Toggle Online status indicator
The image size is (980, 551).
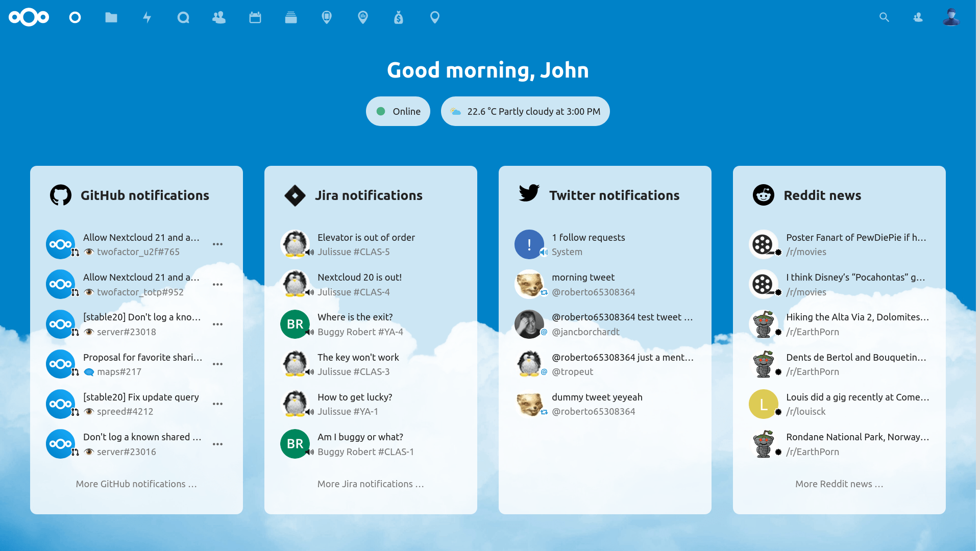pos(398,111)
